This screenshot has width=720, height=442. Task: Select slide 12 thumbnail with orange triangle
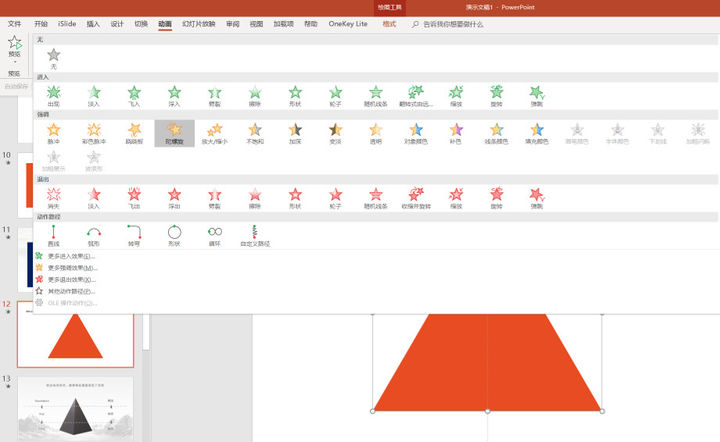[75, 334]
